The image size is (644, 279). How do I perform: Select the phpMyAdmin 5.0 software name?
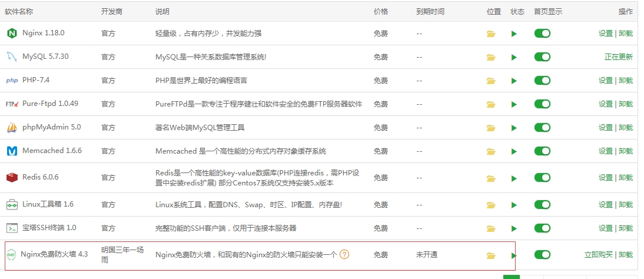point(52,127)
